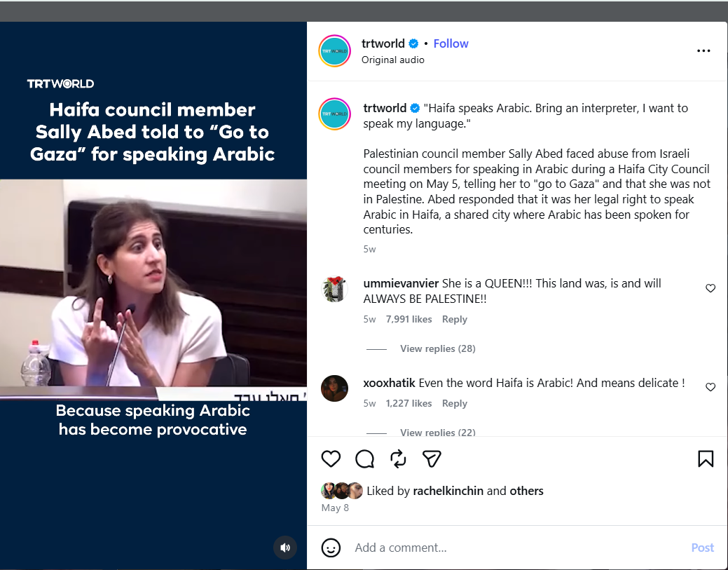Submit comment with the Post button

click(x=703, y=548)
